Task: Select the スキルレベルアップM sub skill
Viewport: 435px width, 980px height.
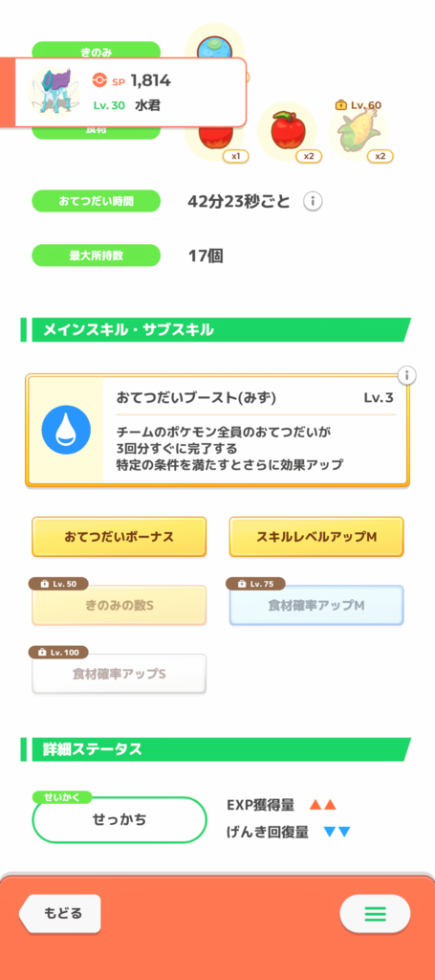Action: click(x=316, y=537)
